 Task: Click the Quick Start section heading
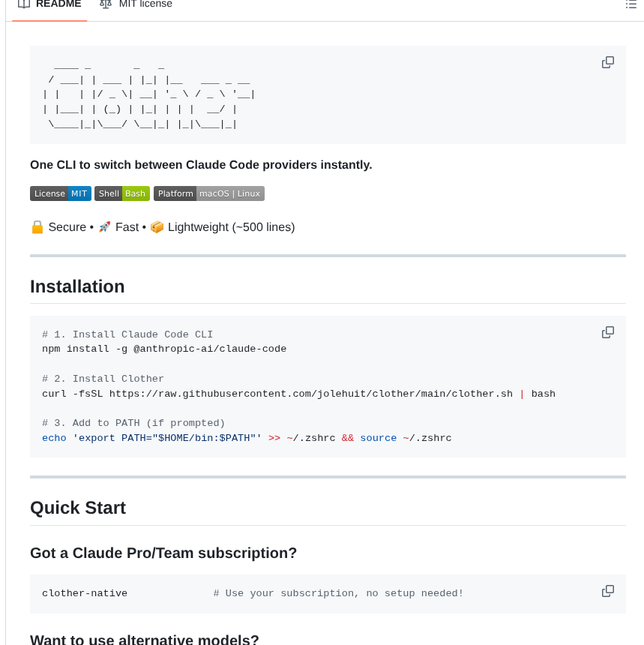click(78, 508)
